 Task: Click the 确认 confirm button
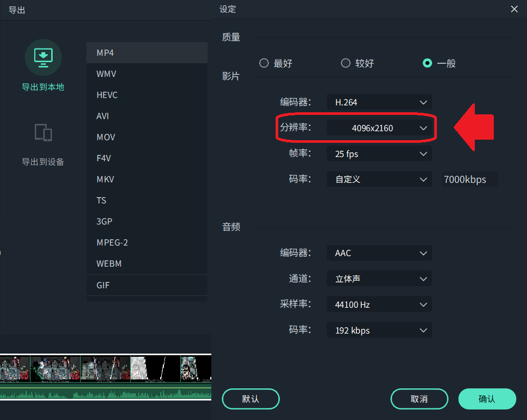[487, 399]
